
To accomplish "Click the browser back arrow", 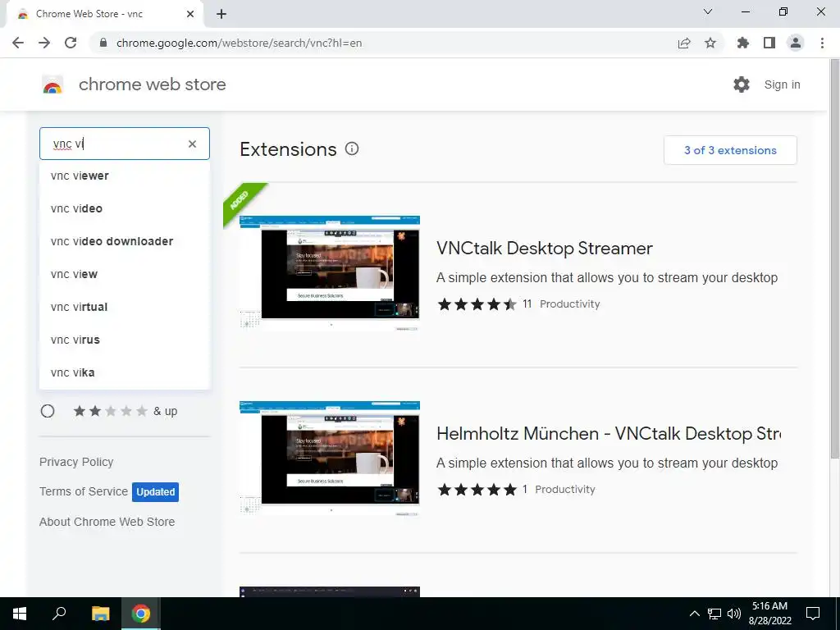I will coord(18,43).
